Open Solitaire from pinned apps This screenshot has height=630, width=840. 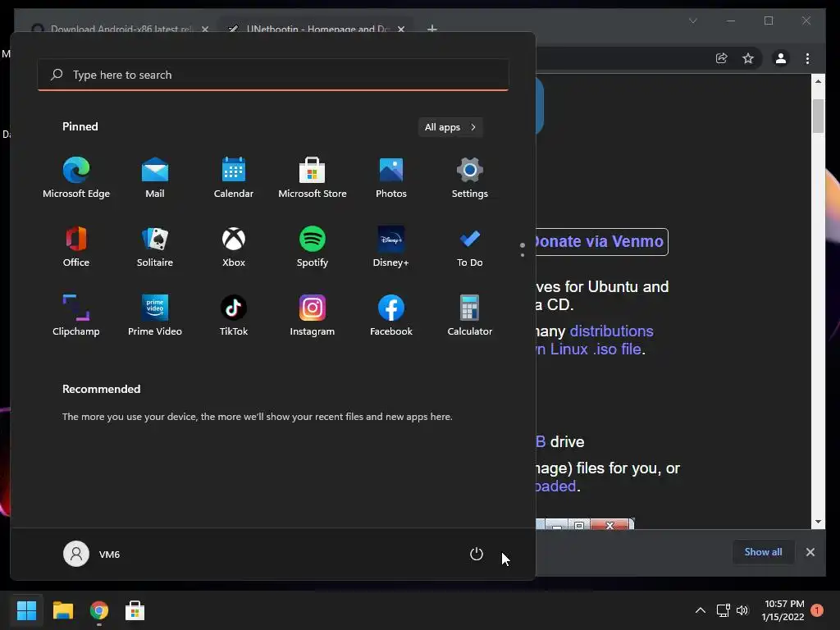pos(155,246)
